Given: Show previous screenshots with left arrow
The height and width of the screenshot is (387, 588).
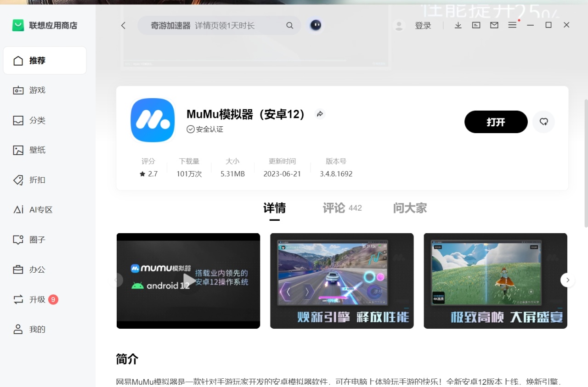Looking at the screenshot, I should (117, 280).
